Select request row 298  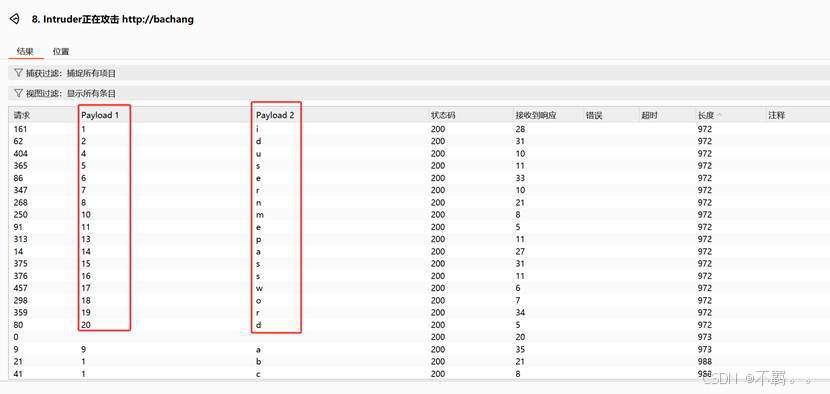(x=419, y=300)
